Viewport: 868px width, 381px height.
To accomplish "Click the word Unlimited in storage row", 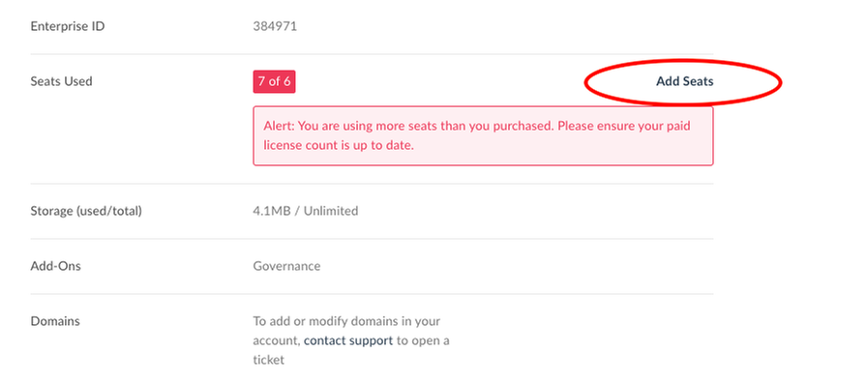I will 331,211.
